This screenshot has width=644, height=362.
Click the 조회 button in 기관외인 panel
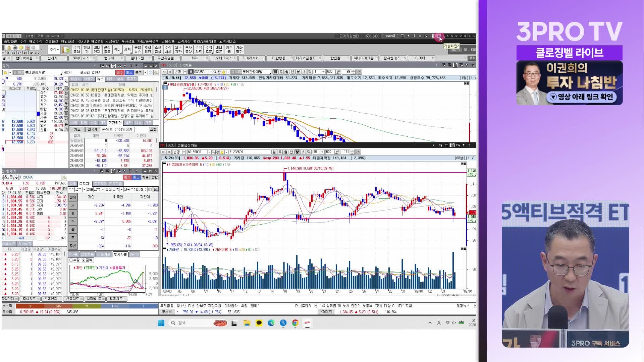153,130
